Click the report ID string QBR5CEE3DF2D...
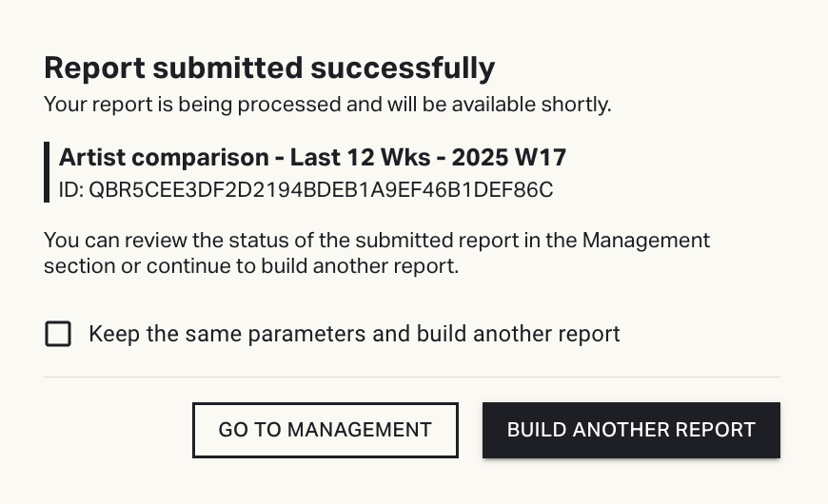Screen dimensions: 828x504 pos(321,189)
